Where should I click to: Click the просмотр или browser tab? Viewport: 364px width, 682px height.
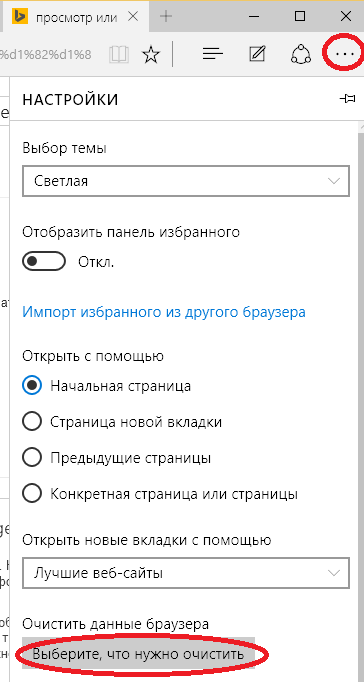pos(76,17)
